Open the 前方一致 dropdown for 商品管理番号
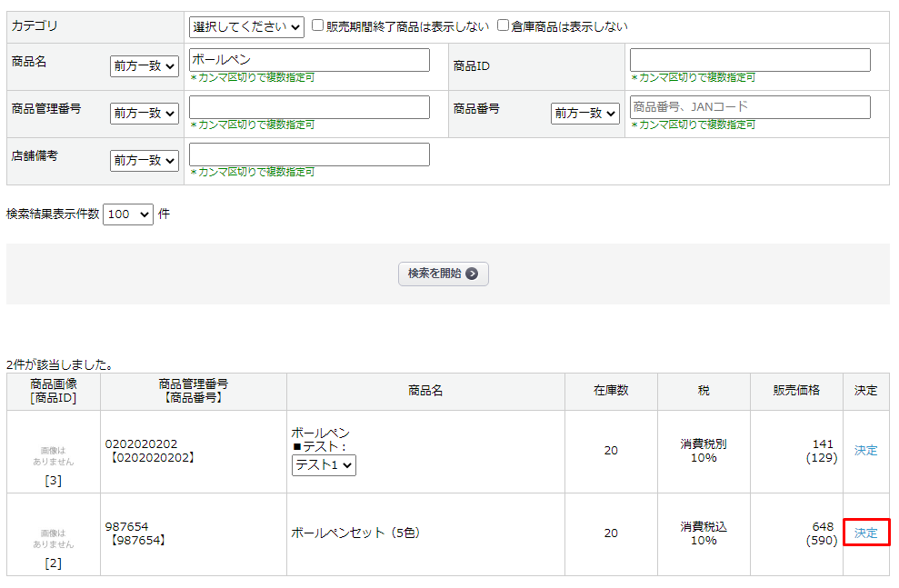The image size is (899, 588). tap(145, 113)
